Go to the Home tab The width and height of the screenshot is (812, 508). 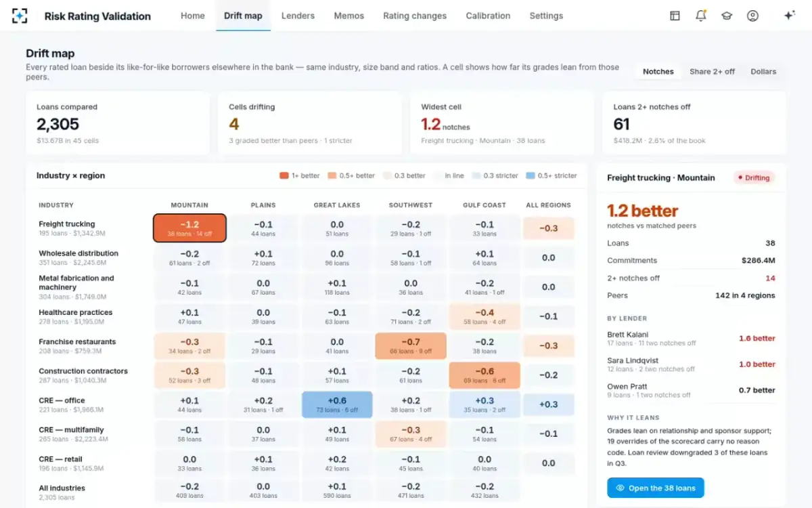[193, 16]
